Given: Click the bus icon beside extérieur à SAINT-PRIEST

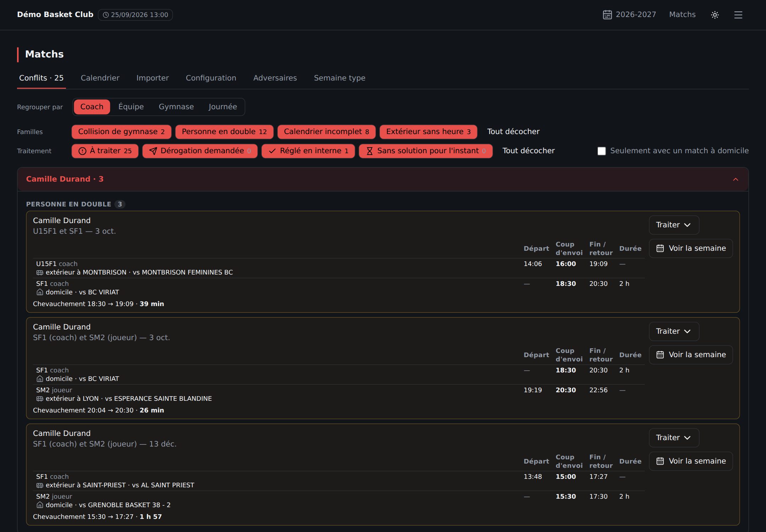Looking at the screenshot, I should click(x=40, y=486).
